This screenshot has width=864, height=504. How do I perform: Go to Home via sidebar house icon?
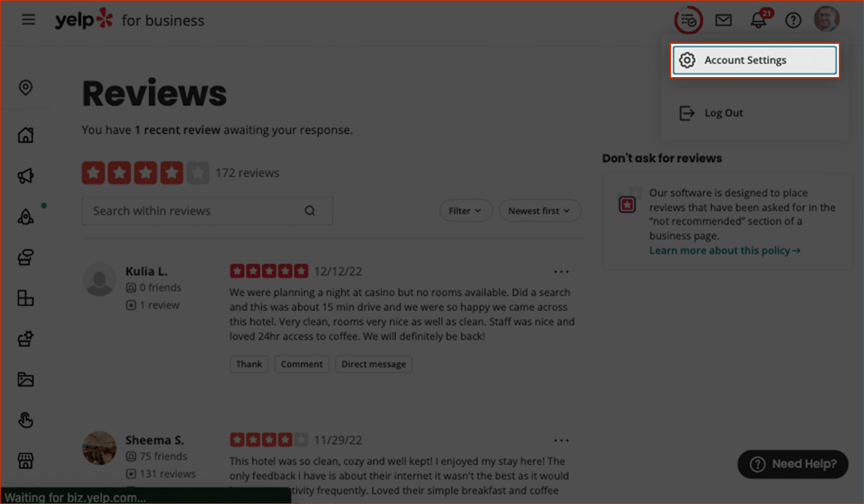(25, 135)
